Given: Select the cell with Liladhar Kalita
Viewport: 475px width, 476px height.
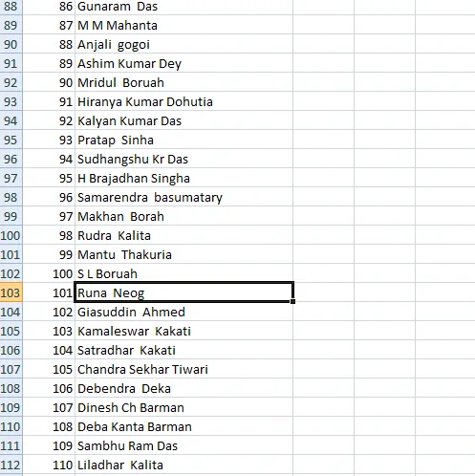Looking at the screenshot, I should 184,465.
